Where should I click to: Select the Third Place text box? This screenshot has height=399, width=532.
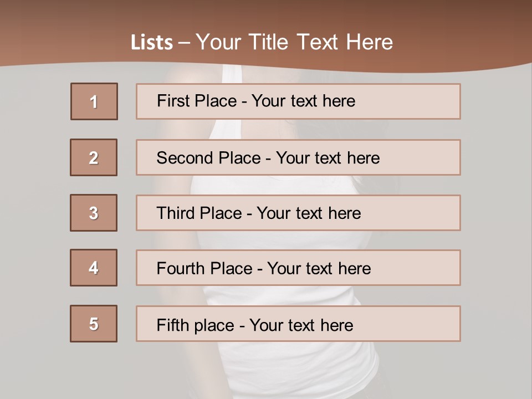tap(298, 213)
